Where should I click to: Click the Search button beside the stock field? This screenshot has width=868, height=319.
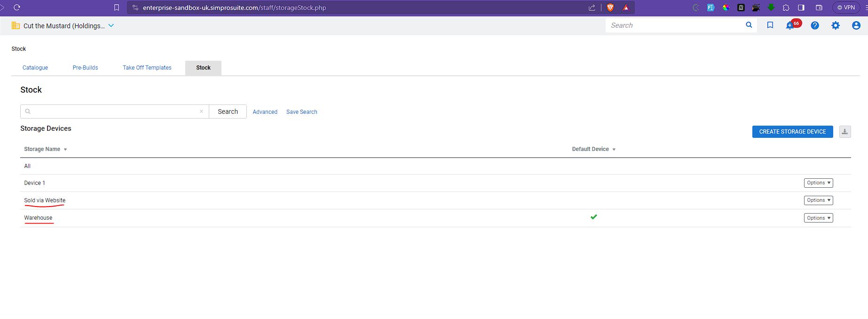click(x=228, y=112)
